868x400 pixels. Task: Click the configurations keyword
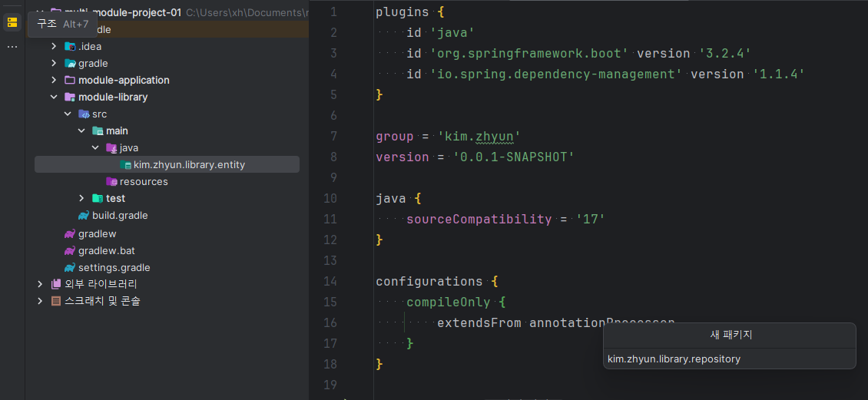pos(429,282)
